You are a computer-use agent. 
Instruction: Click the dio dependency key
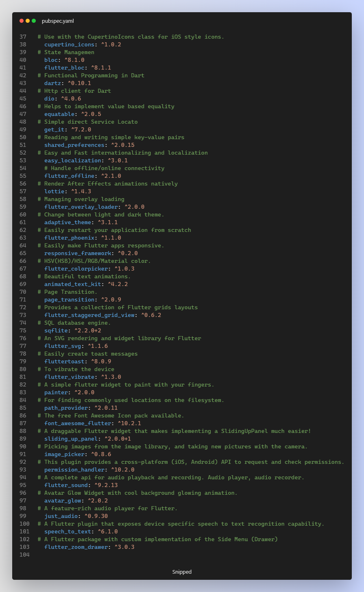pos(49,98)
